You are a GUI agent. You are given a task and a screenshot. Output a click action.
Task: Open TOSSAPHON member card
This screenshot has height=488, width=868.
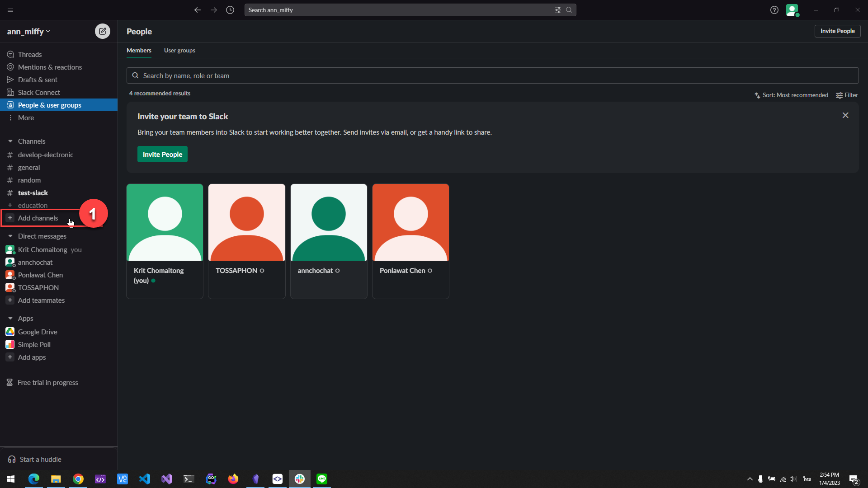(x=247, y=241)
